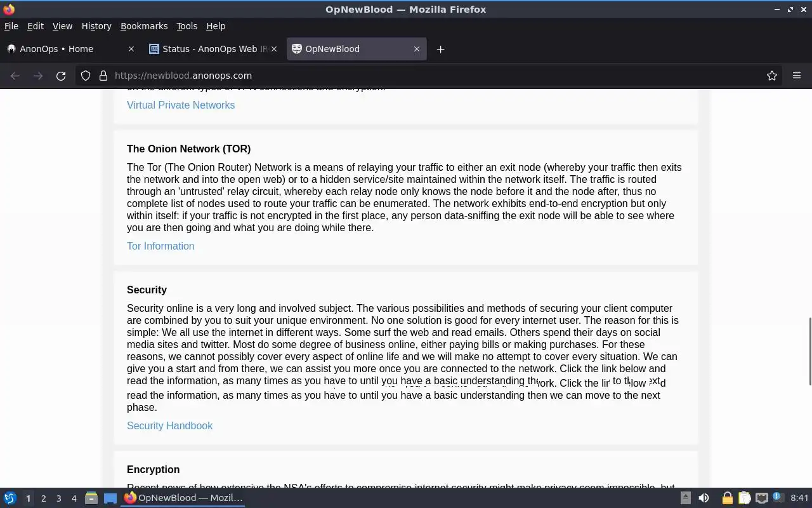Open removable drive tray icon
The width and height of the screenshot is (812, 508).
686,498
